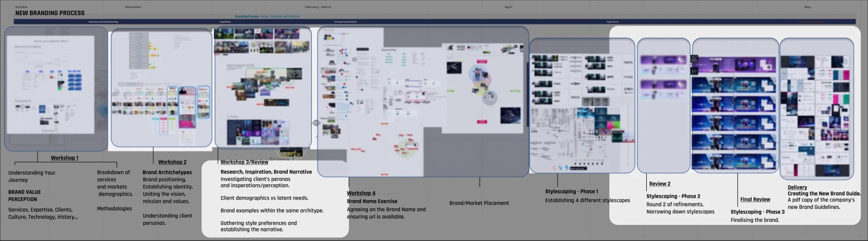This screenshot has height=241, width=868.
Task: Select the Understanding client personas text
Action: click(167, 219)
